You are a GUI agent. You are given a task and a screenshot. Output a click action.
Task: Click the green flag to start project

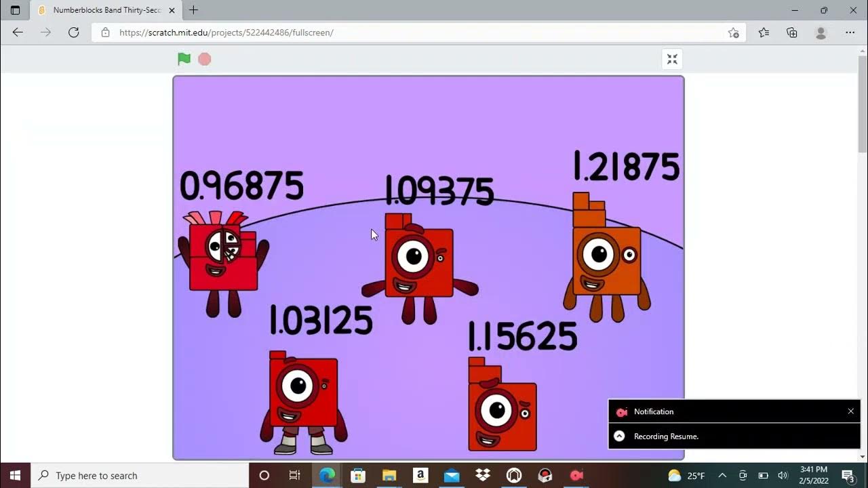(x=184, y=59)
